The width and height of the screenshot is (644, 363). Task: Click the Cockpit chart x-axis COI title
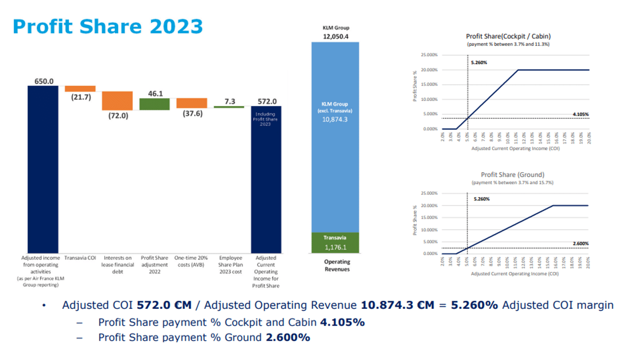tap(515, 148)
